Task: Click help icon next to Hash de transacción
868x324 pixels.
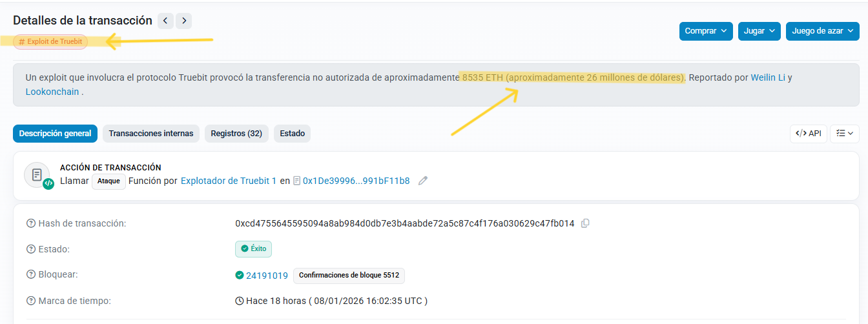Action: [30, 223]
